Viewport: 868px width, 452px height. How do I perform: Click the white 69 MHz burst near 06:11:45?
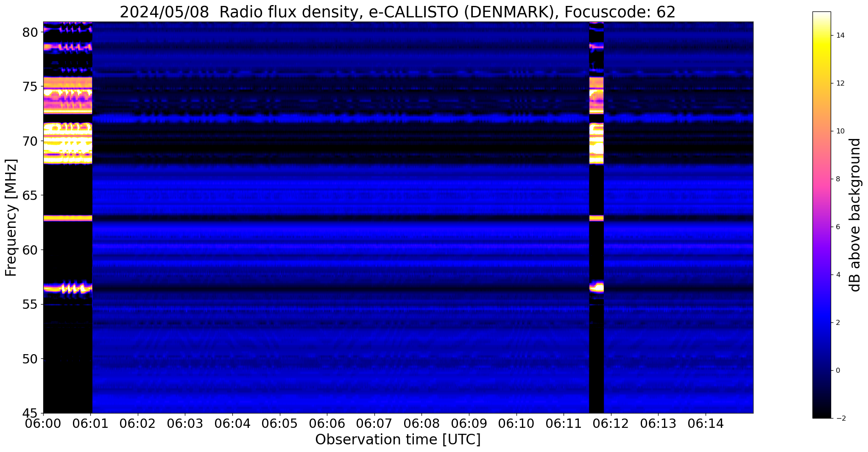(597, 148)
